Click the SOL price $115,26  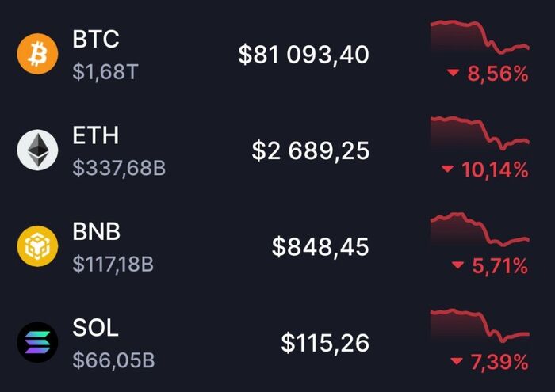coord(325,343)
